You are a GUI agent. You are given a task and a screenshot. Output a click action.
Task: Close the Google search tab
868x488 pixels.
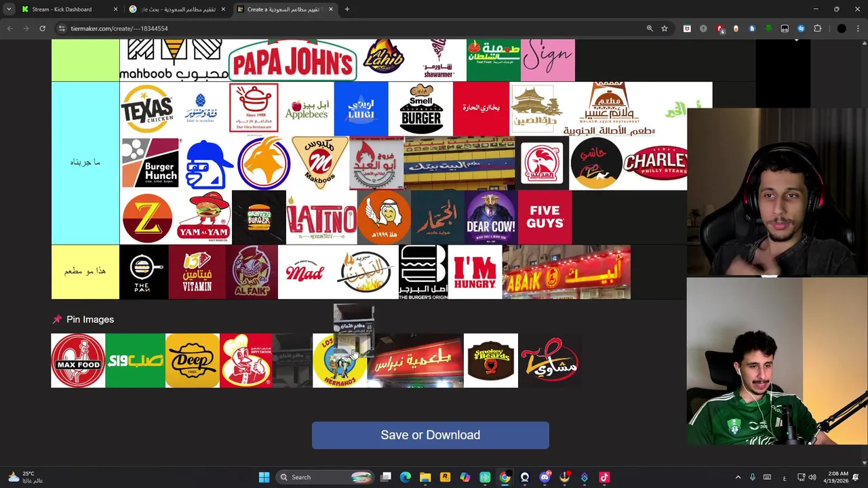[x=223, y=9]
